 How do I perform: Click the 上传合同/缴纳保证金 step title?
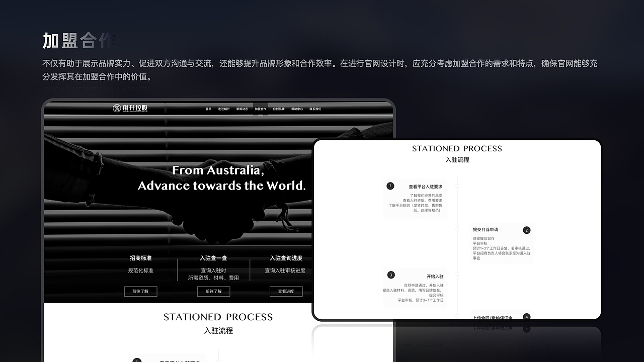point(493,318)
